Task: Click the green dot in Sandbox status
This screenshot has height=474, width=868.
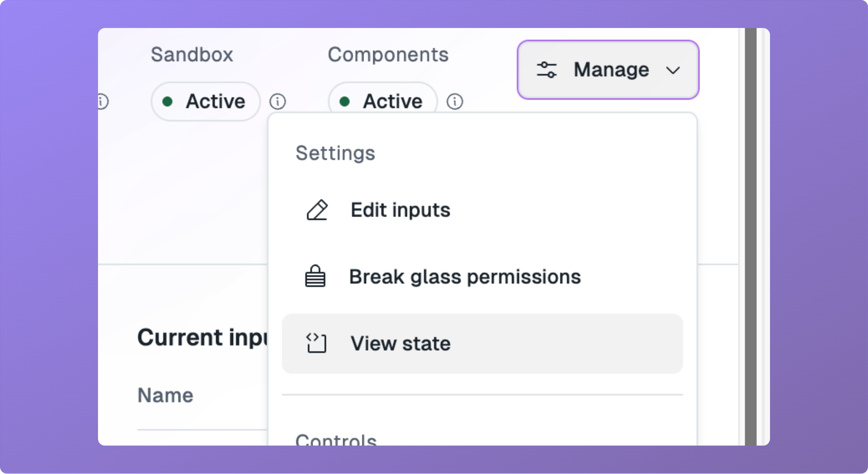Action: pos(167,102)
